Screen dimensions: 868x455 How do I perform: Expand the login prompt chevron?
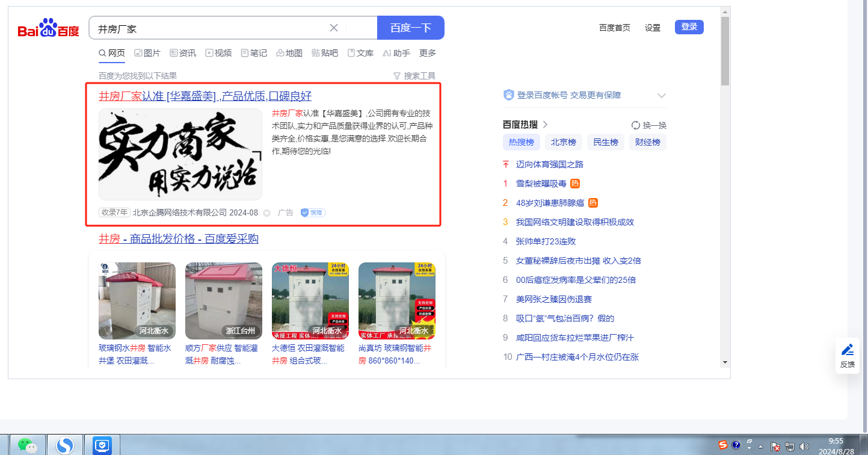(x=662, y=96)
